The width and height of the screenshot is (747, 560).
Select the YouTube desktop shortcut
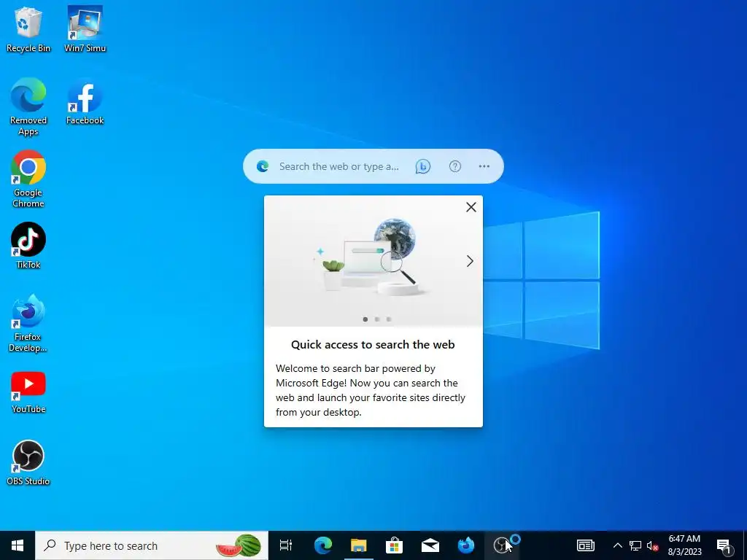pyautogui.click(x=28, y=392)
